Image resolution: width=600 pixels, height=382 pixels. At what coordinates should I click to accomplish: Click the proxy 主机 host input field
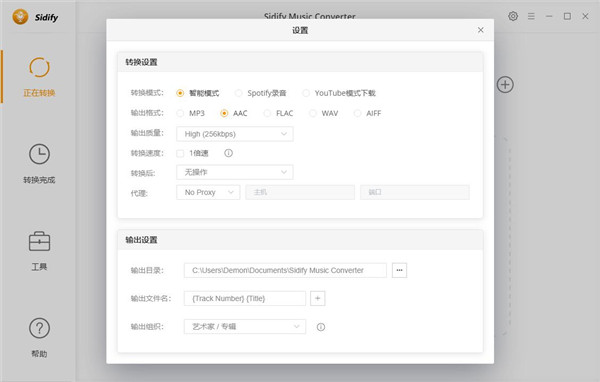pyautogui.click(x=300, y=192)
